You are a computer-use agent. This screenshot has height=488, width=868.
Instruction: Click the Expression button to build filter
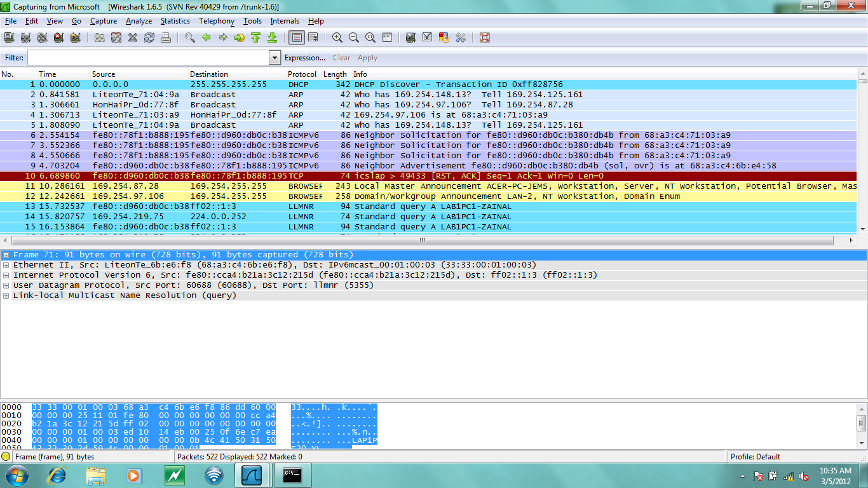304,57
